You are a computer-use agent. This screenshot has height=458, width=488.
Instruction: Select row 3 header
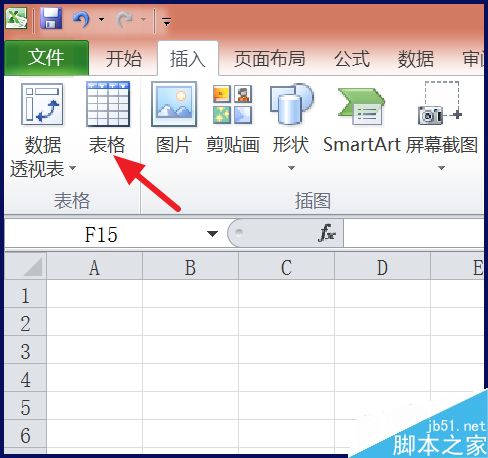(x=25, y=351)
